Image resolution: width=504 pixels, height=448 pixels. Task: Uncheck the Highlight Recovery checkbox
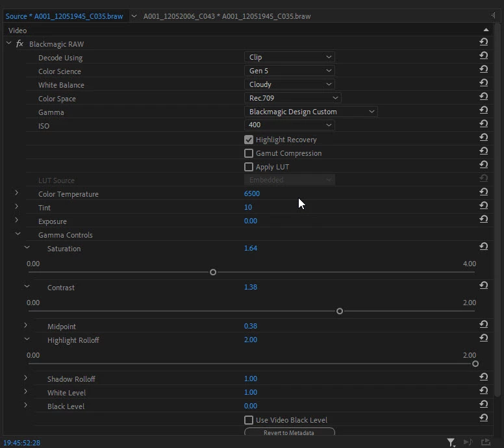click(x=249, y=140)
